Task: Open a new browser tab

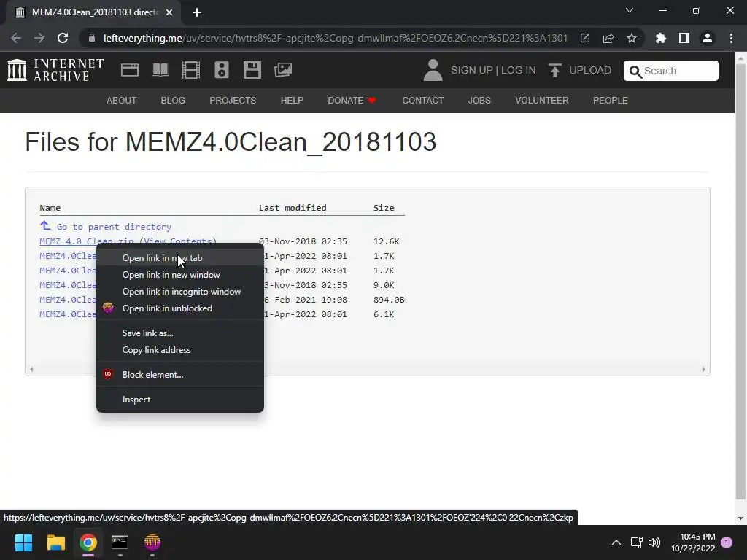Action: click(197, 12)
